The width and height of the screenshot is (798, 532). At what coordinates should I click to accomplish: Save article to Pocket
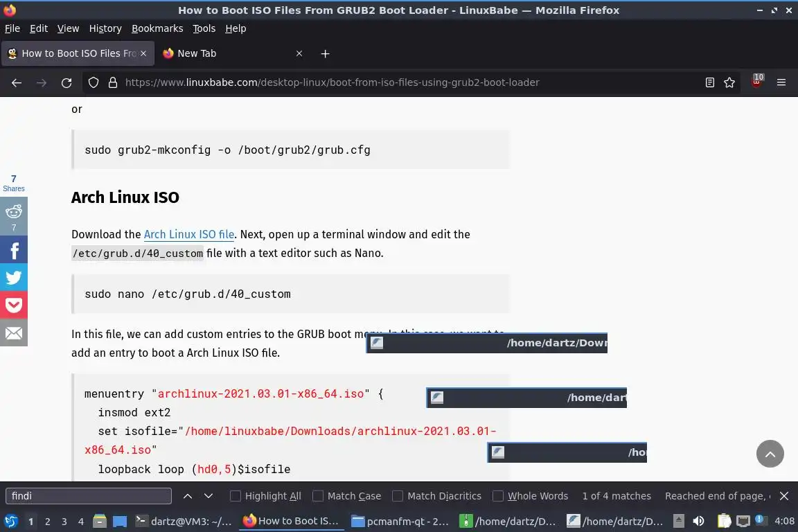coord(14,305)
